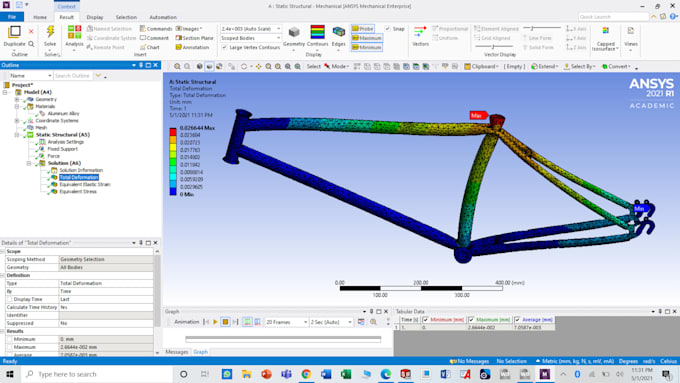
Task: Play the result animation
Action: click(x=215, y=322)
